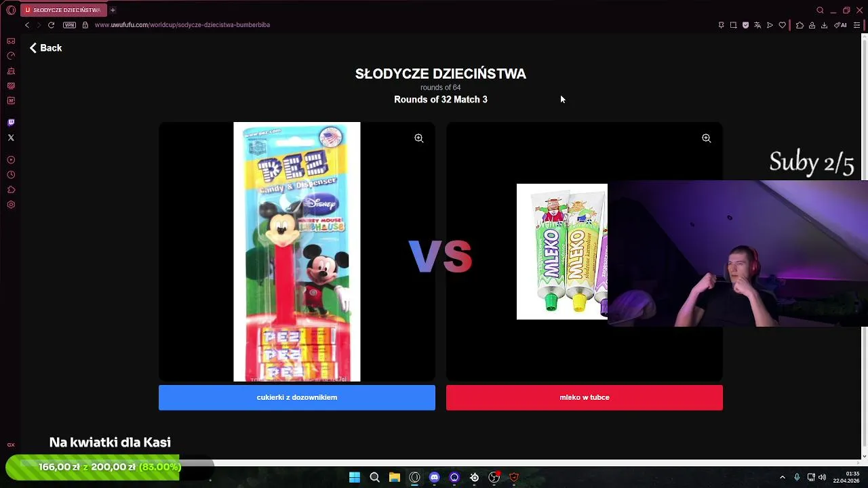Screen dimensions: 868x488
Task: Open the GX Control speedometer icon
Action: click(x=11, y=56)
